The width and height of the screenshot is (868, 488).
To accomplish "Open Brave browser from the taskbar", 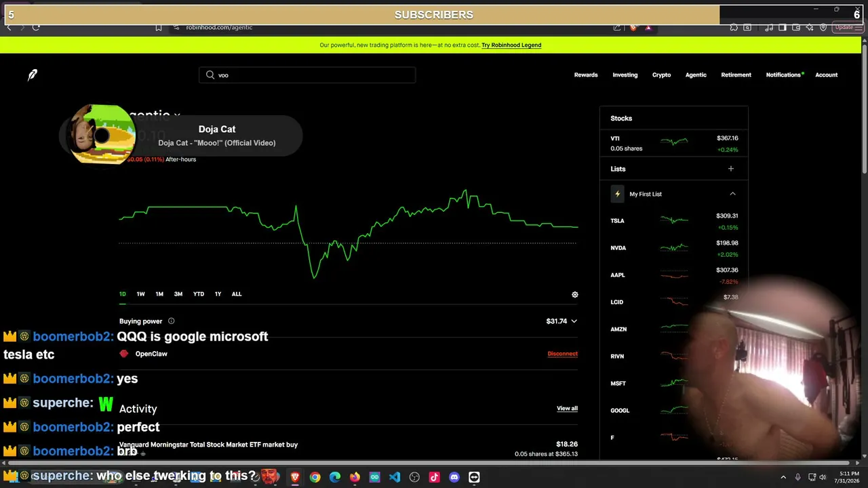I will [x=295, y=477].
